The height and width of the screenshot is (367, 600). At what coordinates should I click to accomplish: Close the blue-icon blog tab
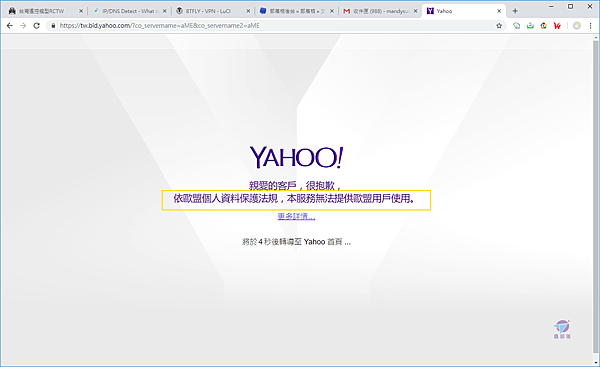(x=331, y=11)
